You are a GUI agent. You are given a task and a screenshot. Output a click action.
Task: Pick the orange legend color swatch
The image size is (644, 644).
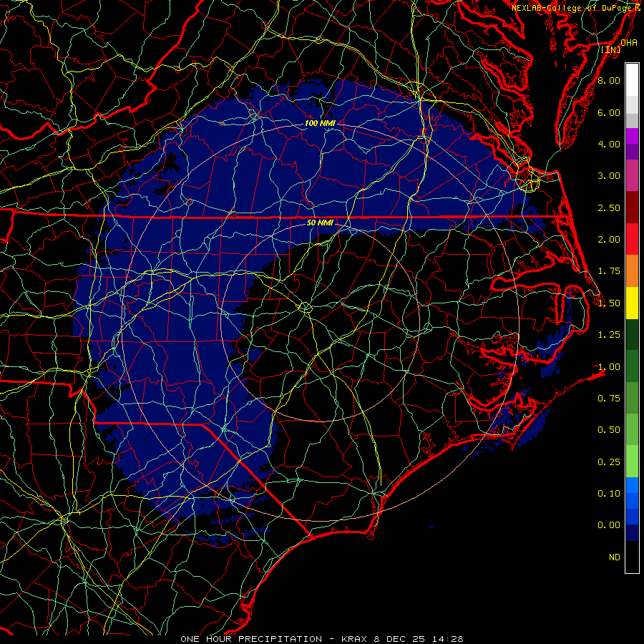pos(632,271)
